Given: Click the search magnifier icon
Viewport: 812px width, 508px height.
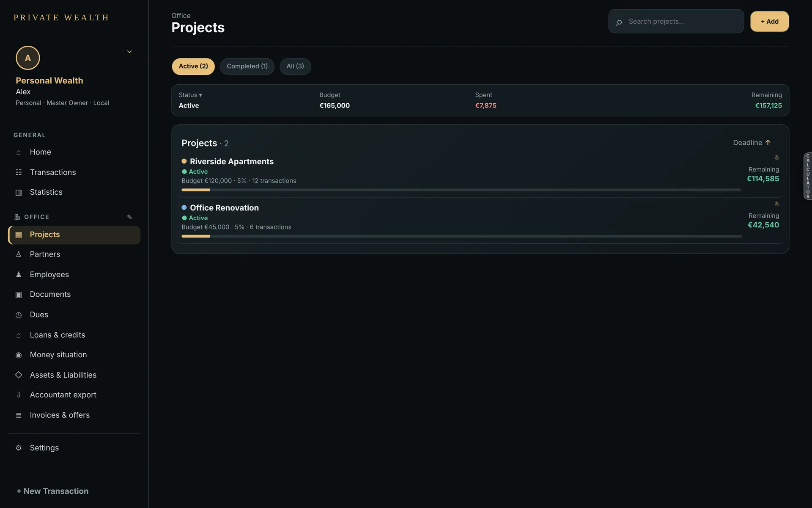Looking at the screenshot, I should [x=619, y=22].
